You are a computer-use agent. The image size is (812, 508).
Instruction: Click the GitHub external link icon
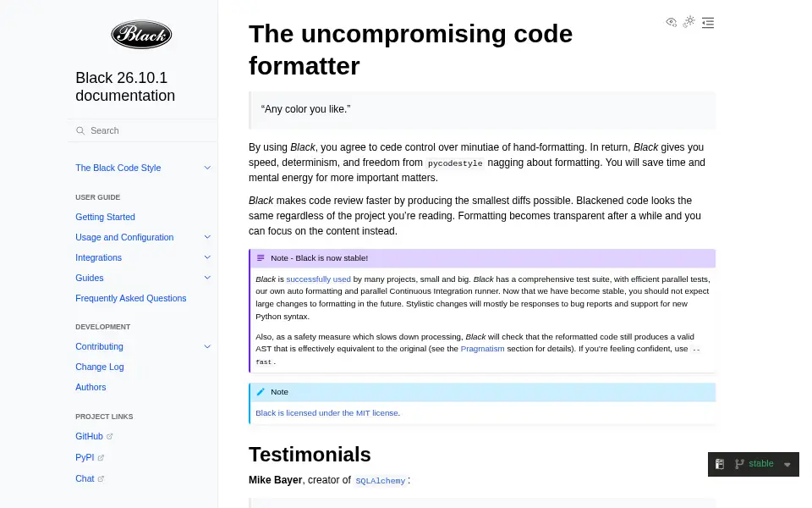pyautogui.click(x=110, y=437)
